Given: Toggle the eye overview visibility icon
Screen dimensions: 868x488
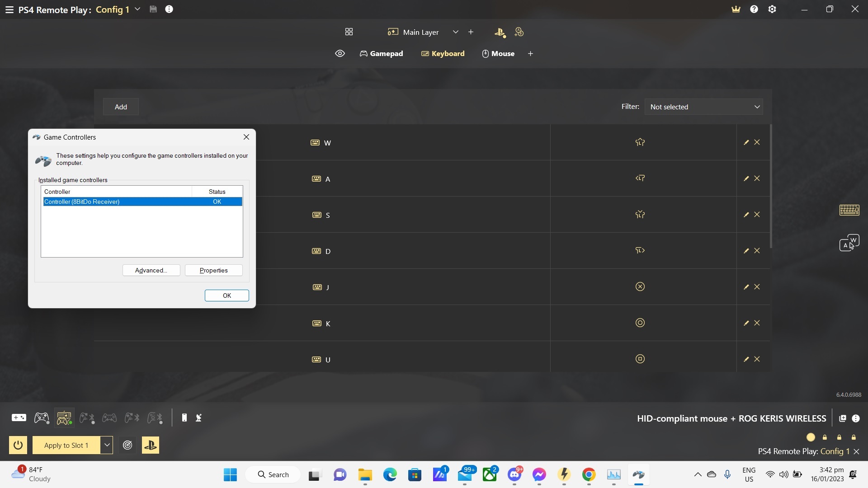Looking at the screenshot, I should [340, 54].
